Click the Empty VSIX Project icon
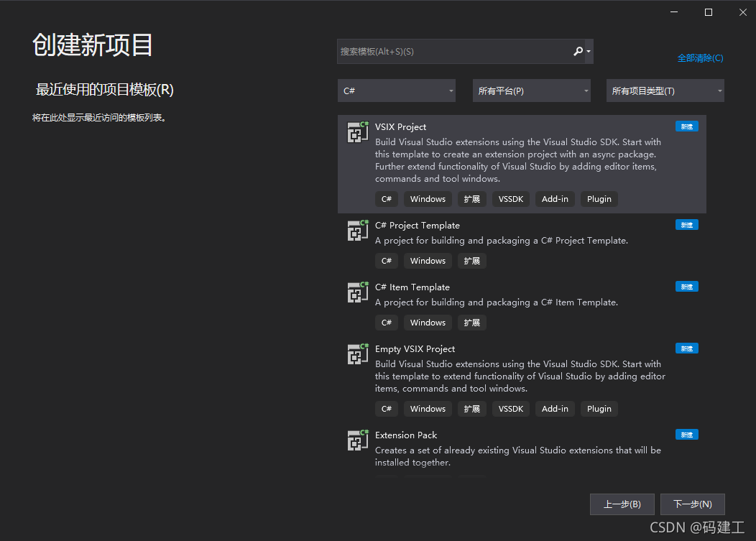Viewport: 756px width, 541px height. (x=358, y=354)
